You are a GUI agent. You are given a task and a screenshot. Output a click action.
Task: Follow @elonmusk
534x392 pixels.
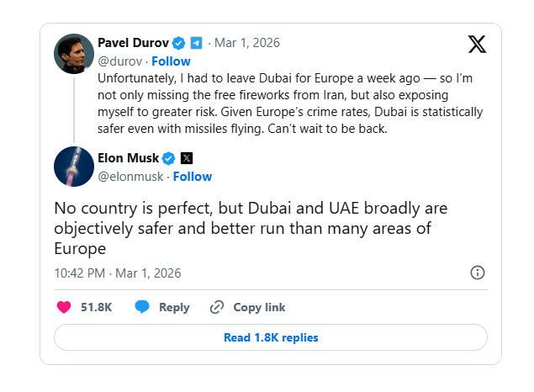[192, 177]
